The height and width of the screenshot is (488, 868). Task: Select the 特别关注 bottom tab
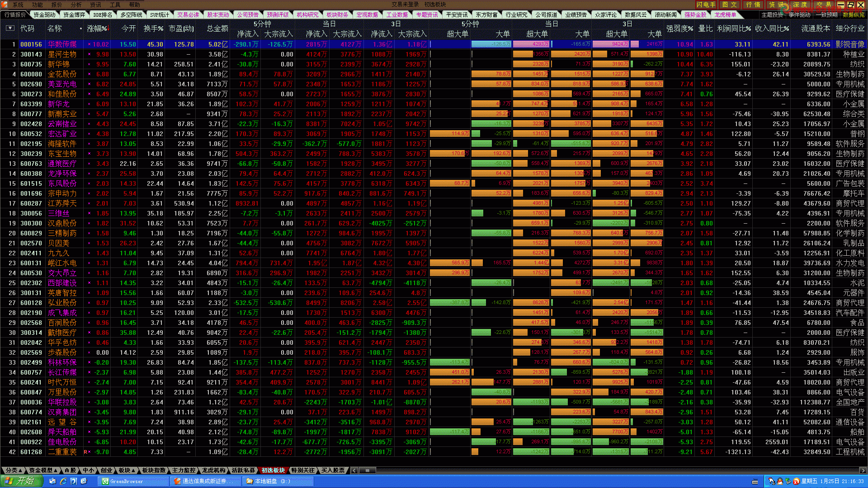point(303,470)
